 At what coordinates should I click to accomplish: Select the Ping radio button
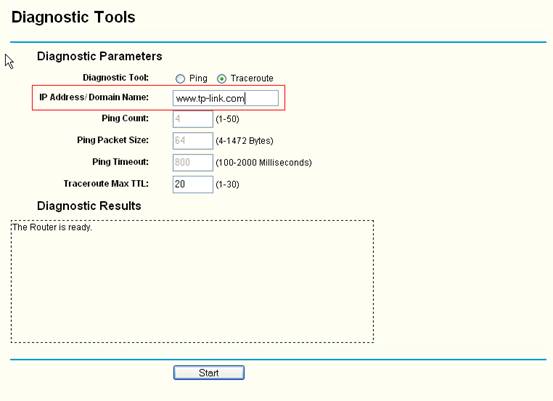click(x=180, y=79)
